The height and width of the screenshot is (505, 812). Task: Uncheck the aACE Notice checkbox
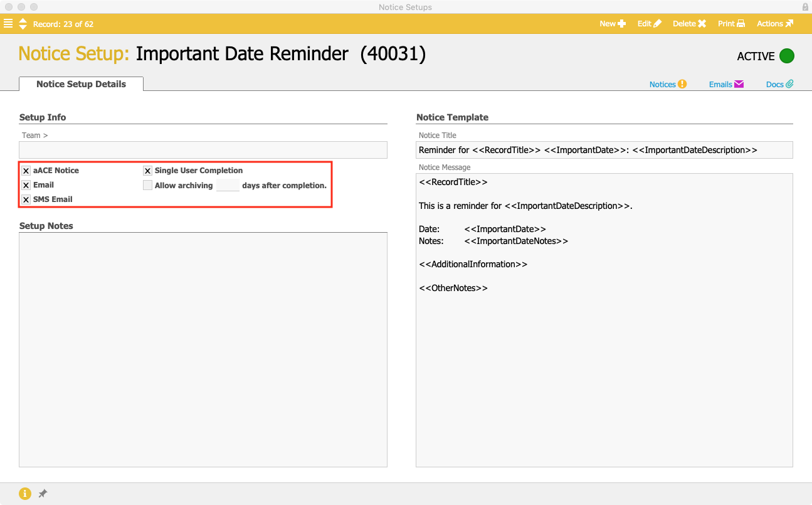[26, 171]
